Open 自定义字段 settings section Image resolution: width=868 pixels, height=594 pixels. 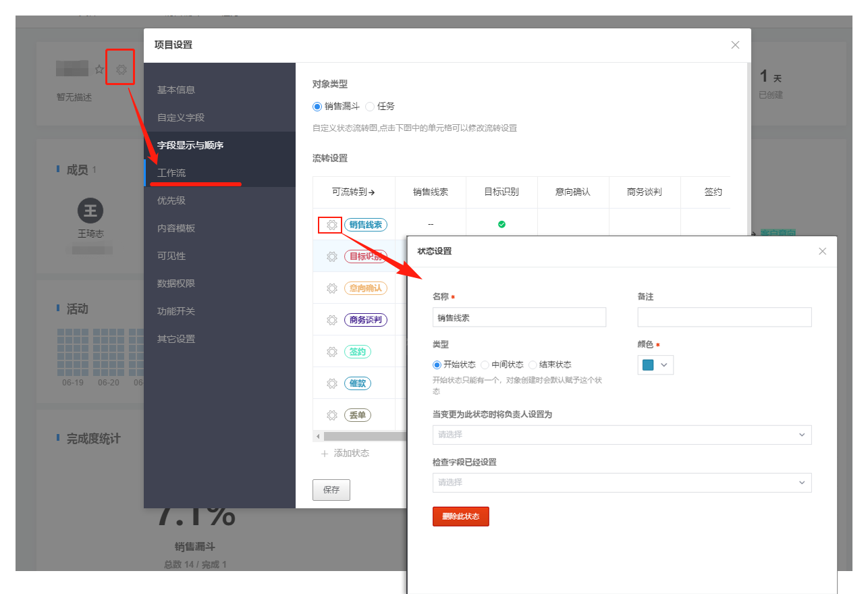(220, 117)
